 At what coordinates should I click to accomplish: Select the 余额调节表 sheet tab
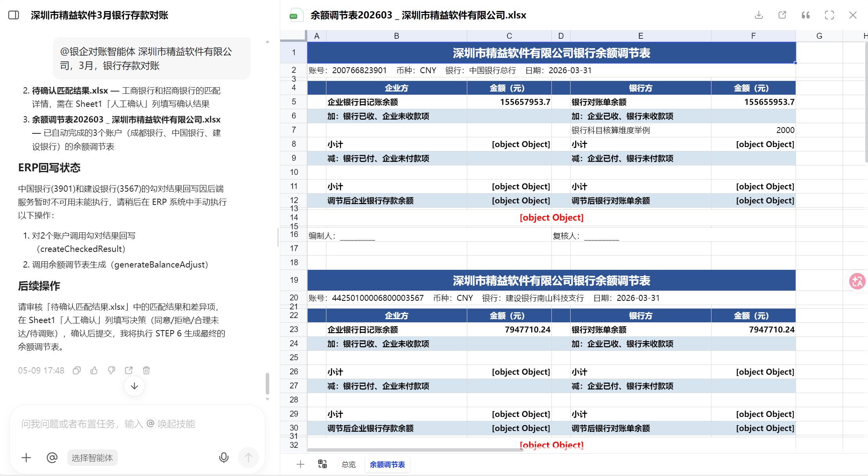coord(387,464)
